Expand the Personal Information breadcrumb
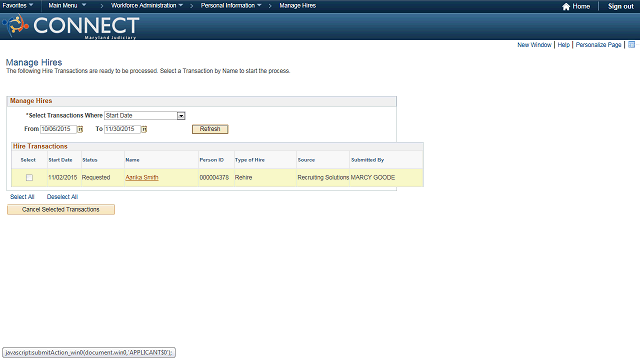640x360 pixels. click(x=231, y=6)
